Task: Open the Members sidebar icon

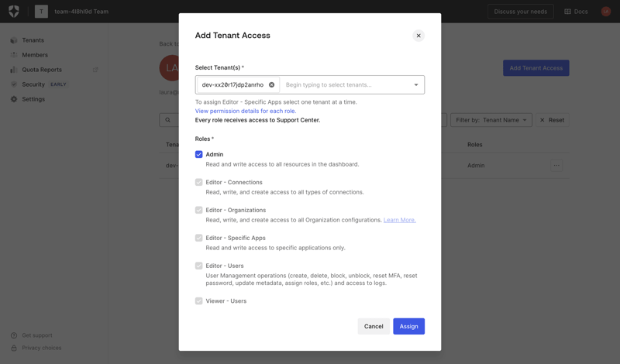Action: click(x=14, y=55)
